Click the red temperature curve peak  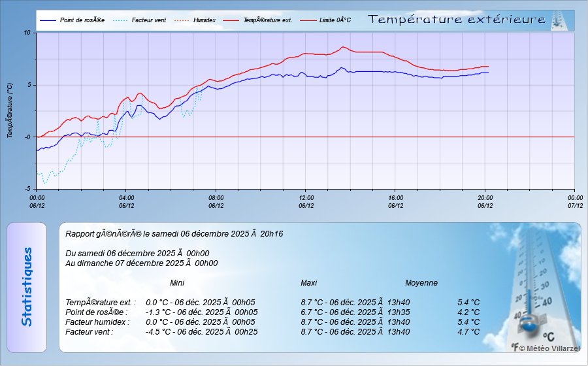[344, 47]
